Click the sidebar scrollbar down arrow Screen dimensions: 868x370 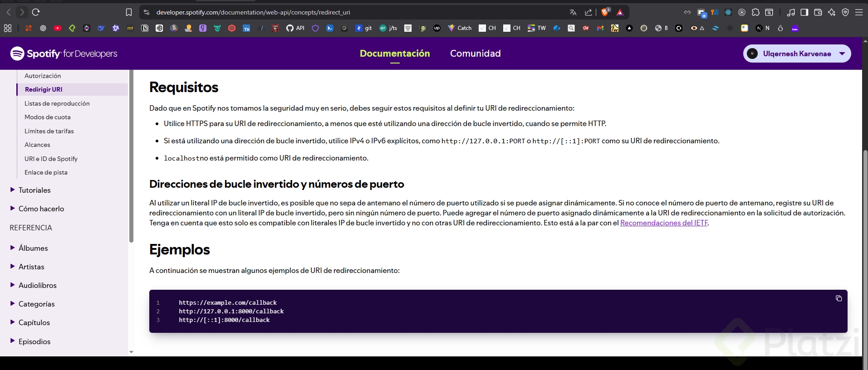(x=131, y=352)
